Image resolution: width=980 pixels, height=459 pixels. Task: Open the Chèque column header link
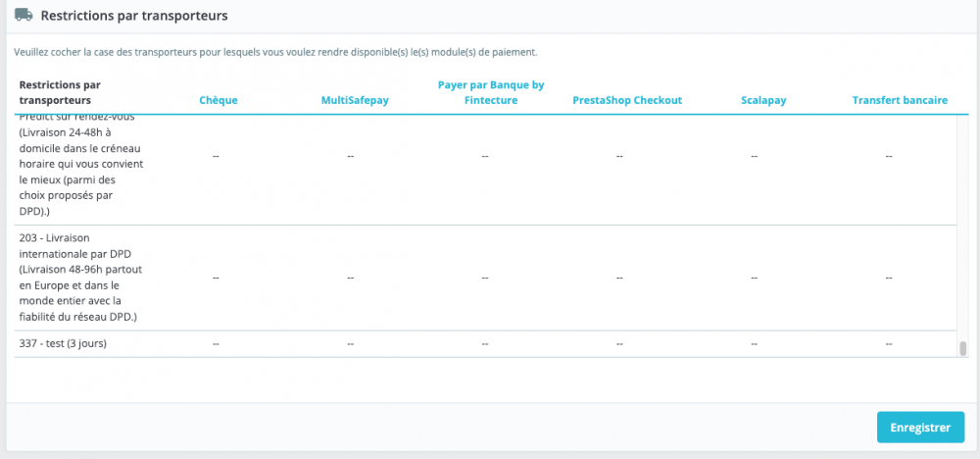coord(219,100)
